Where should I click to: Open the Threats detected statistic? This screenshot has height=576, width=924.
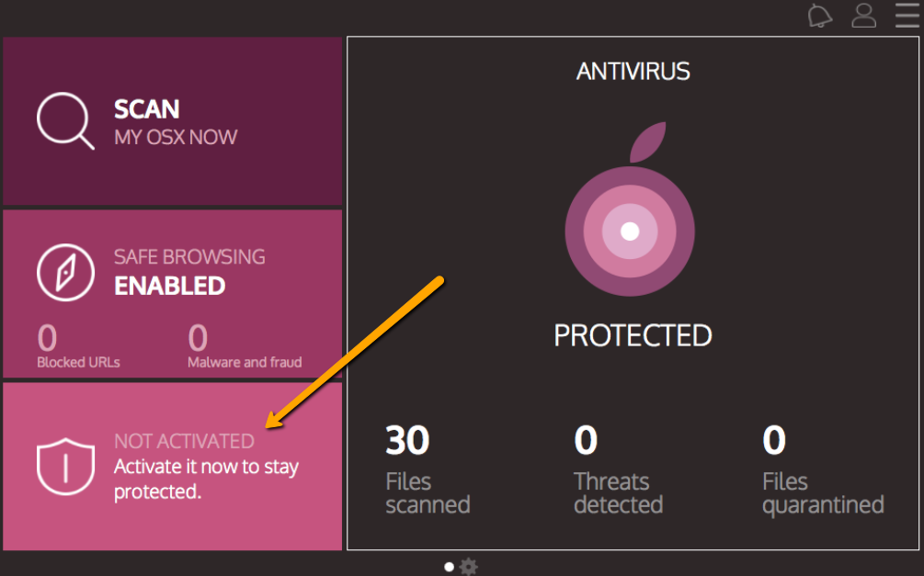(x=618, y=470)
